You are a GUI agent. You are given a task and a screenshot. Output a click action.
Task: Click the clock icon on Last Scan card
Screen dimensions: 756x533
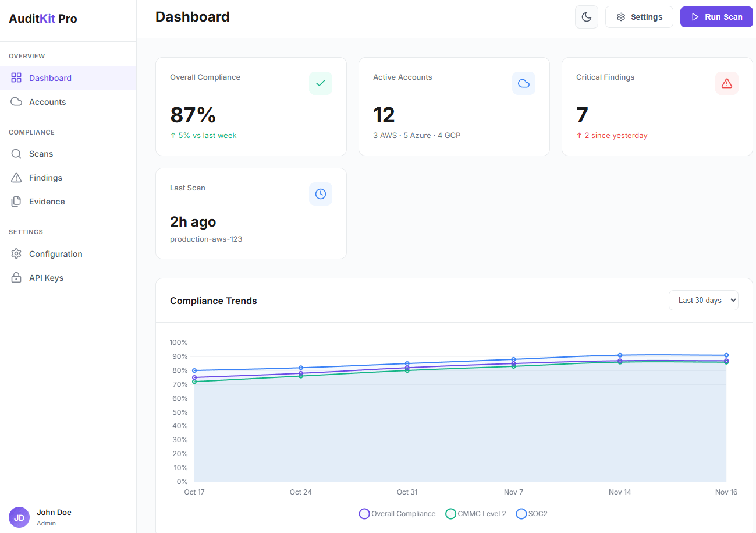[x=321, y=194]
